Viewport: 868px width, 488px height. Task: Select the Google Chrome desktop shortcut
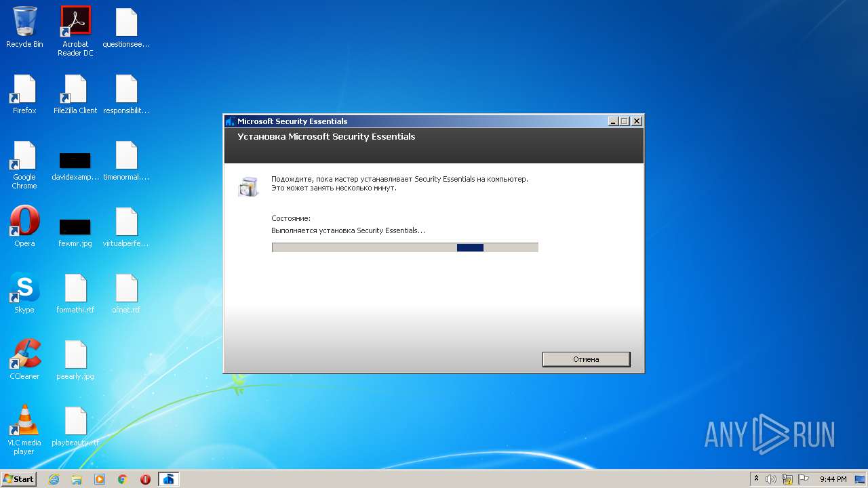click(x=24, y=165)
